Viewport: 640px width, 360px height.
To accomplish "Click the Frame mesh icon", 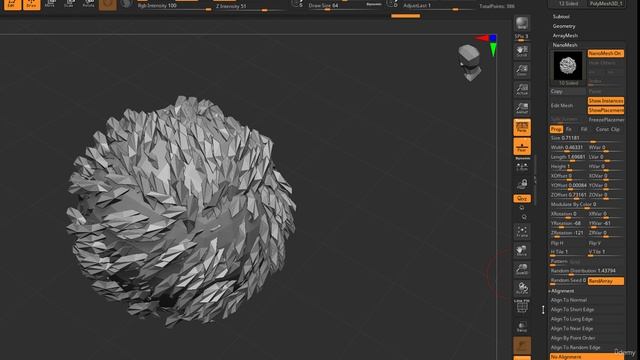I will click(522, 232).
